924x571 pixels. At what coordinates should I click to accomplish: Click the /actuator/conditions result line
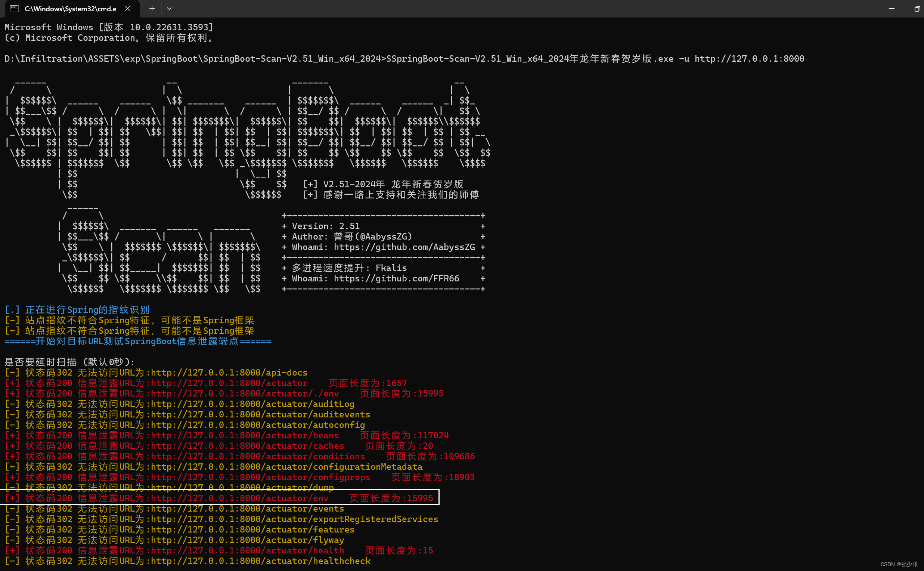[240, 456]
